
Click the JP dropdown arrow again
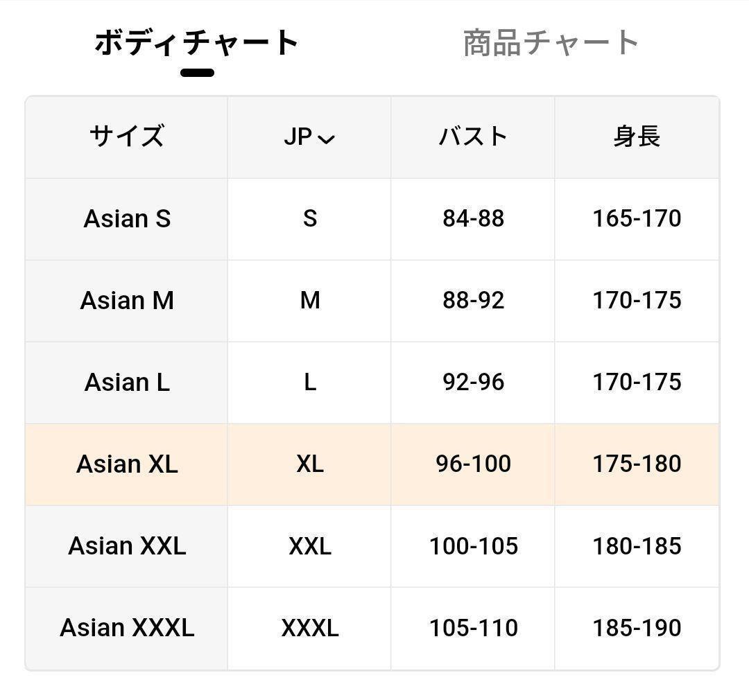[326, 139]
